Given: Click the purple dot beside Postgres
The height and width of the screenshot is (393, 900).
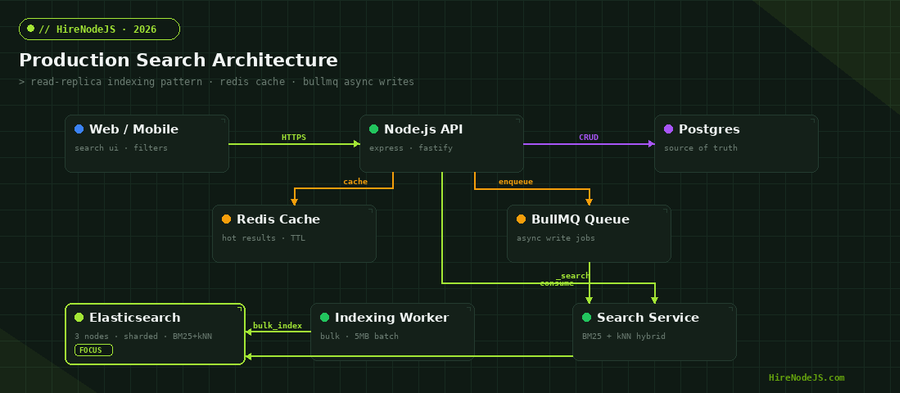Looking at the screenshot, I should click(669, 129).
